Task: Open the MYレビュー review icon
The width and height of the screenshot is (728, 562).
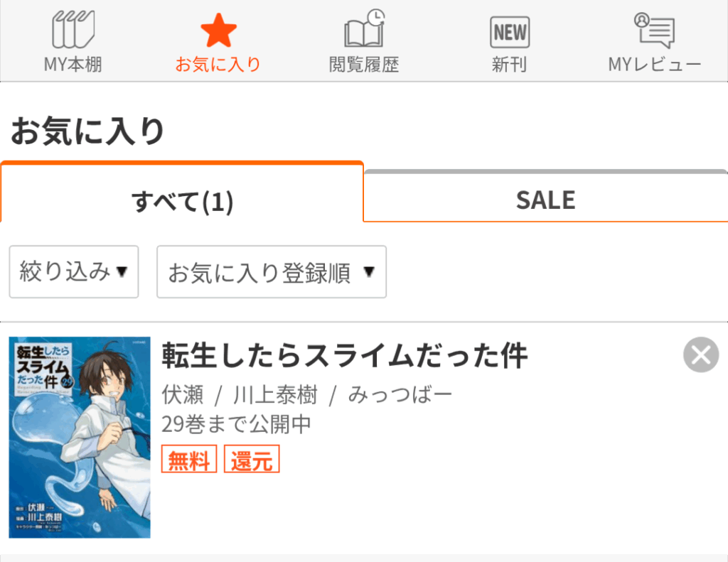Action: (x=655, y=30)
